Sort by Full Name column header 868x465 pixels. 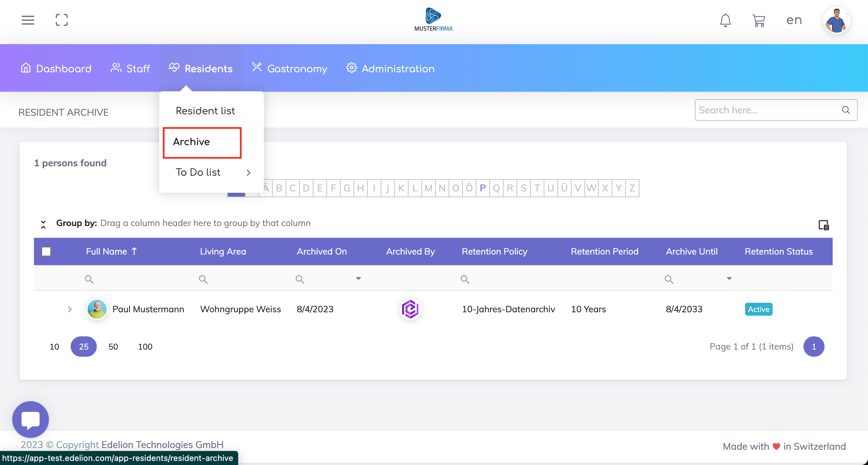(107, 252)
